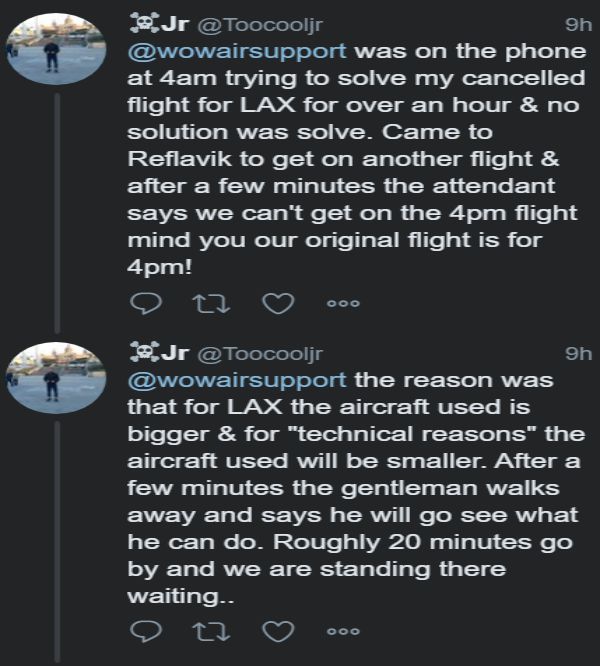Open more options on the first tweet

344,302
